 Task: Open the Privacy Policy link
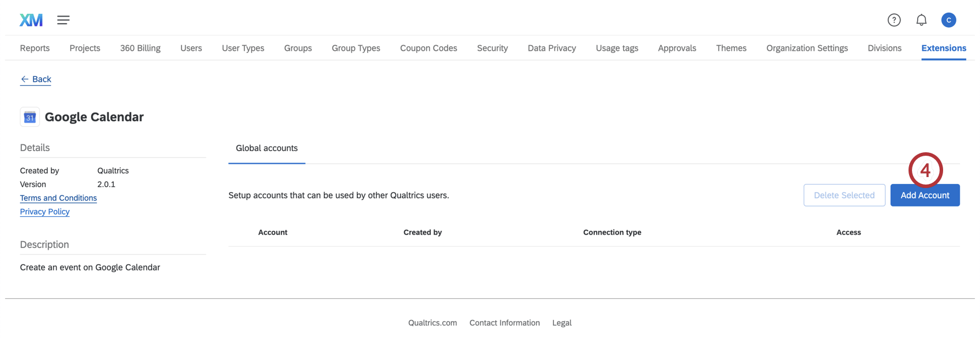pyautogui.click(x=44, y=212)
